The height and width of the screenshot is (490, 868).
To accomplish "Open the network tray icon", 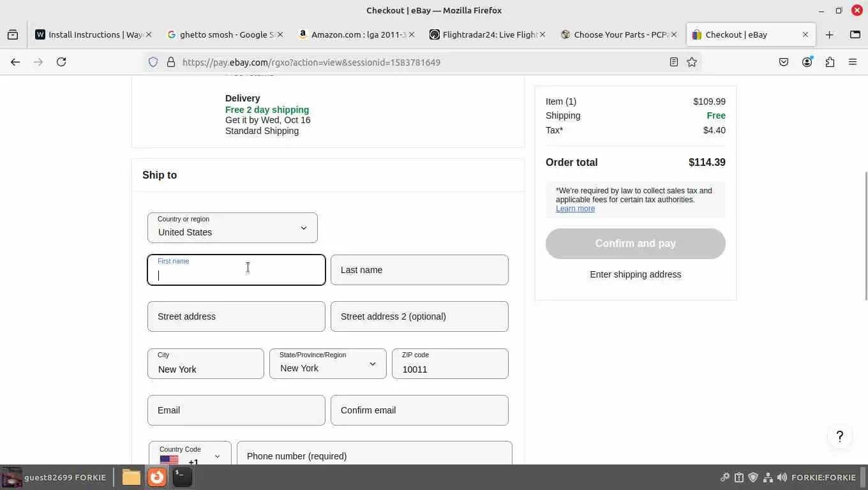I will click(x=768, y=477).
